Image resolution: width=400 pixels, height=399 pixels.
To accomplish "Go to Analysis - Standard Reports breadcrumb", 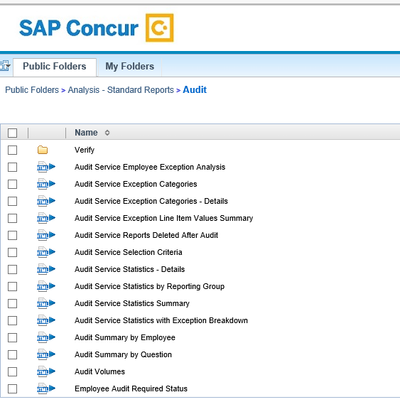I will (x=121, y=90).
